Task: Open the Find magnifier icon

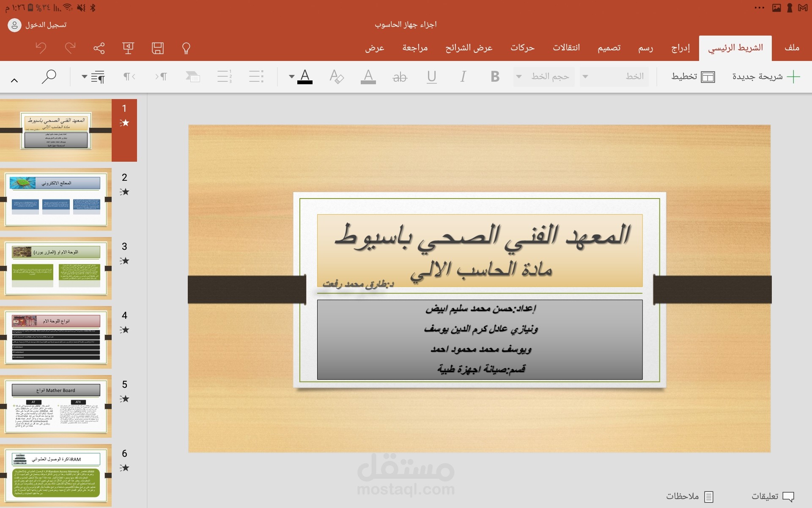Action: (x=49, y=77)
